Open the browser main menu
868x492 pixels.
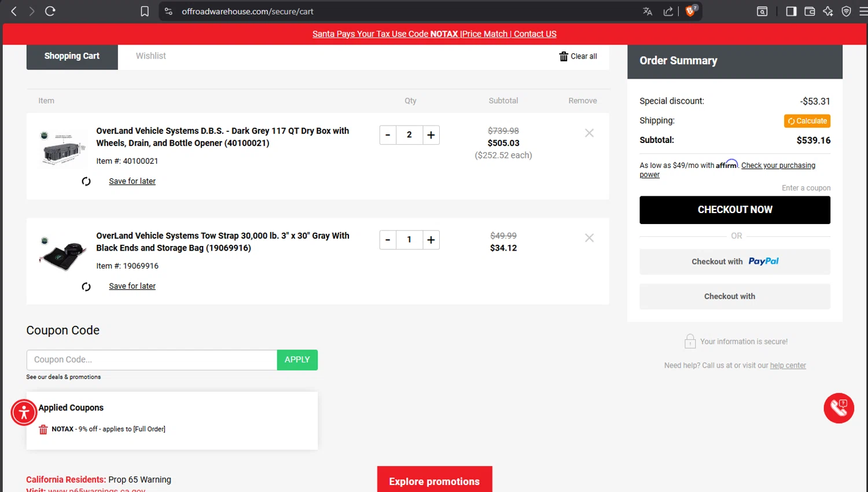[x=863, y=11]
